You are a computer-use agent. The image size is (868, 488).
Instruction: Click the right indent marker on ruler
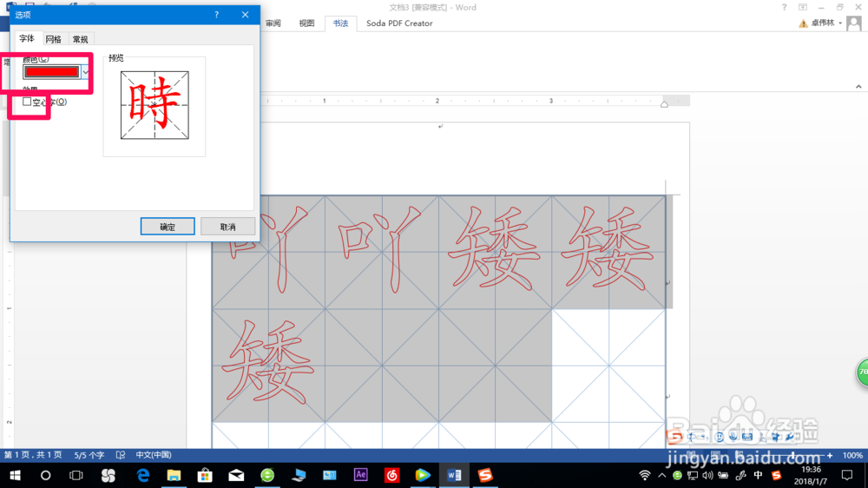click(664, 104)
